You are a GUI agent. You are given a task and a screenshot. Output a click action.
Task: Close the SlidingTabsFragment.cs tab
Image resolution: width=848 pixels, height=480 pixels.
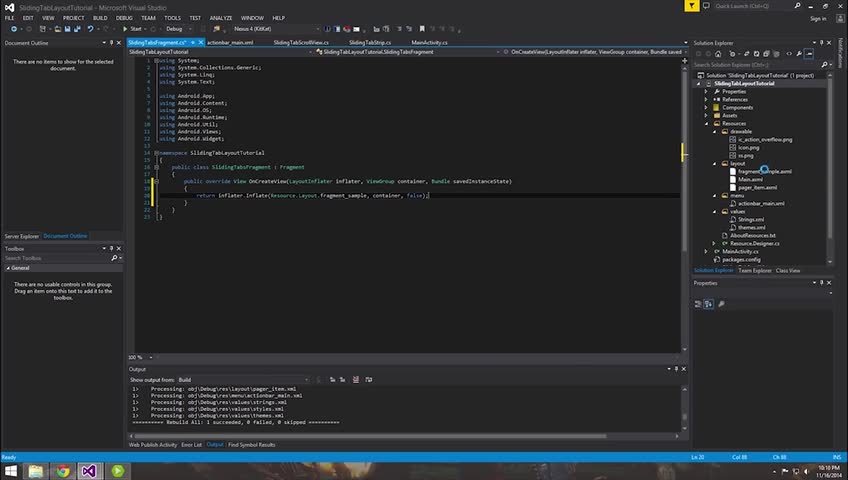click(201, 42)
